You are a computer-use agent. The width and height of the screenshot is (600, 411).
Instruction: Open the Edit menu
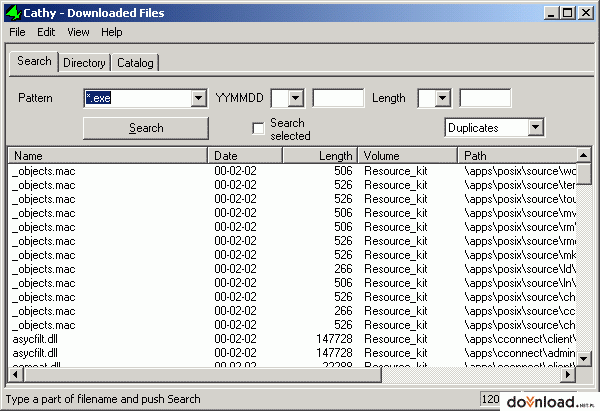(x=46, y=32)
